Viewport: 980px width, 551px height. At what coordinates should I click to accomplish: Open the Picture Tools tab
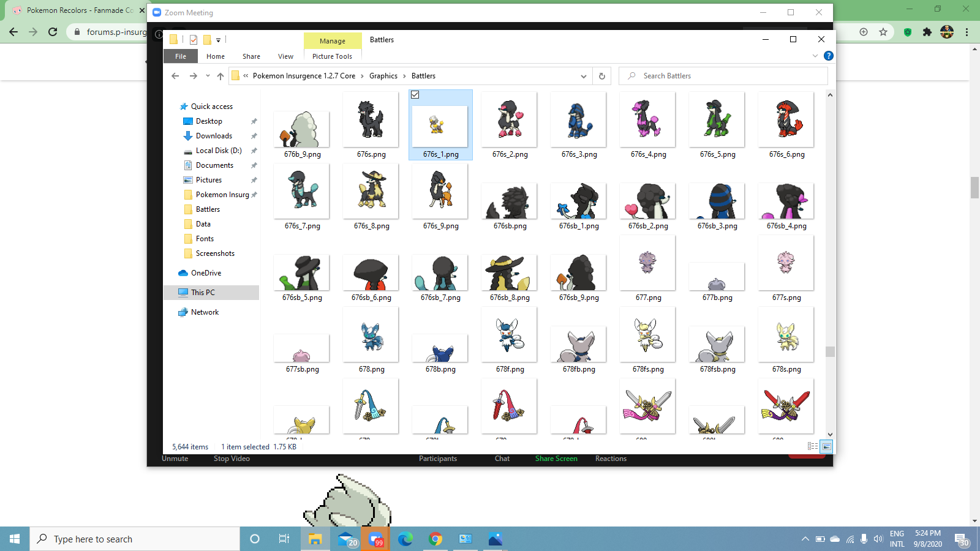[x=332, y=56]
